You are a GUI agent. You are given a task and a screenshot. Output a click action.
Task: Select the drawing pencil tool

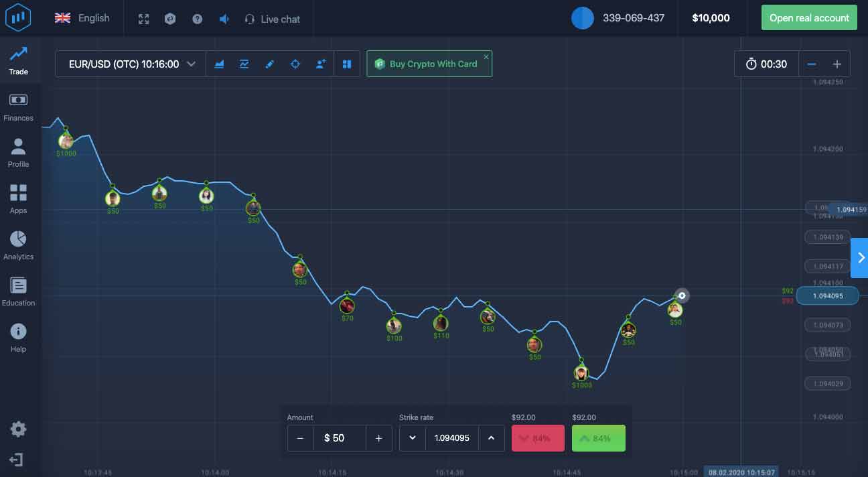tap(269, 64)
